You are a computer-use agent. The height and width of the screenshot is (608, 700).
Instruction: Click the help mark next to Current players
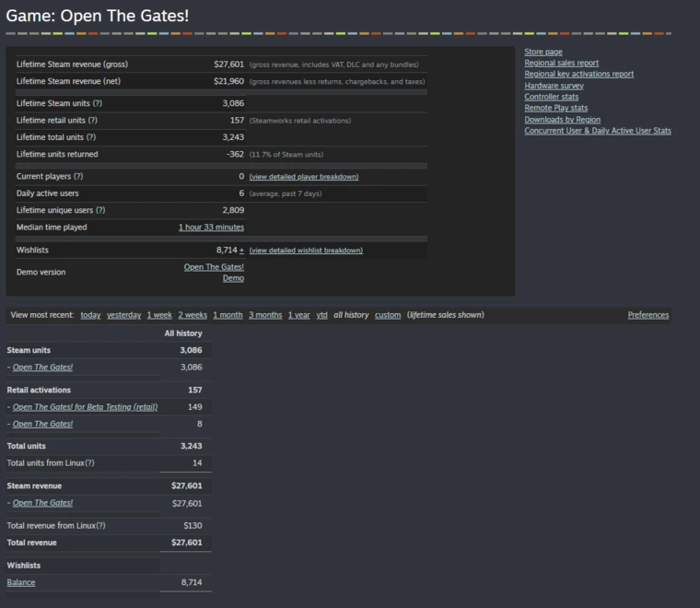coord(78,176)
